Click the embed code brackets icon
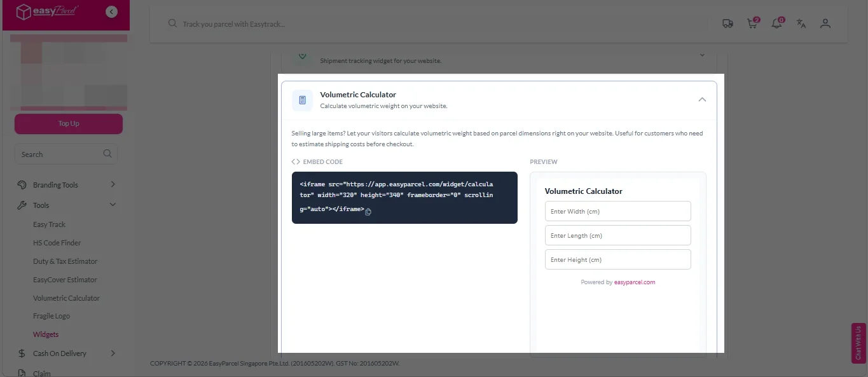 pyautogui.click(x=296, y=162)
